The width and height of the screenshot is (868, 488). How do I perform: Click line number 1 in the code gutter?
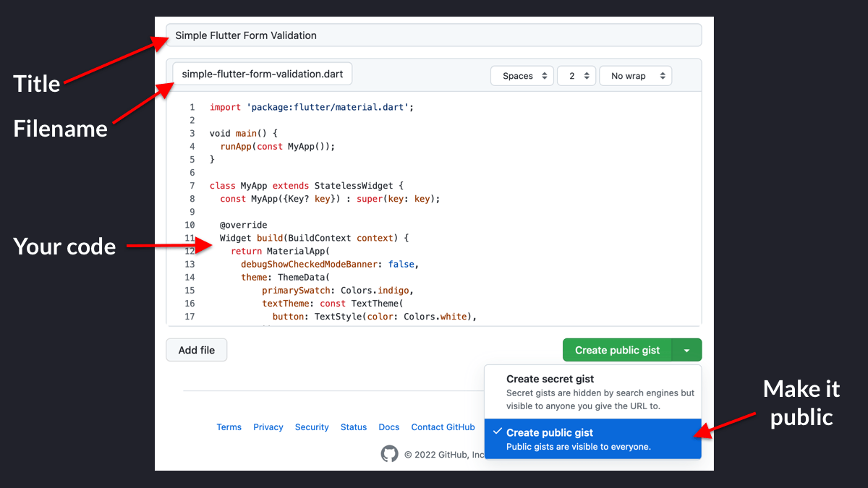192,107
